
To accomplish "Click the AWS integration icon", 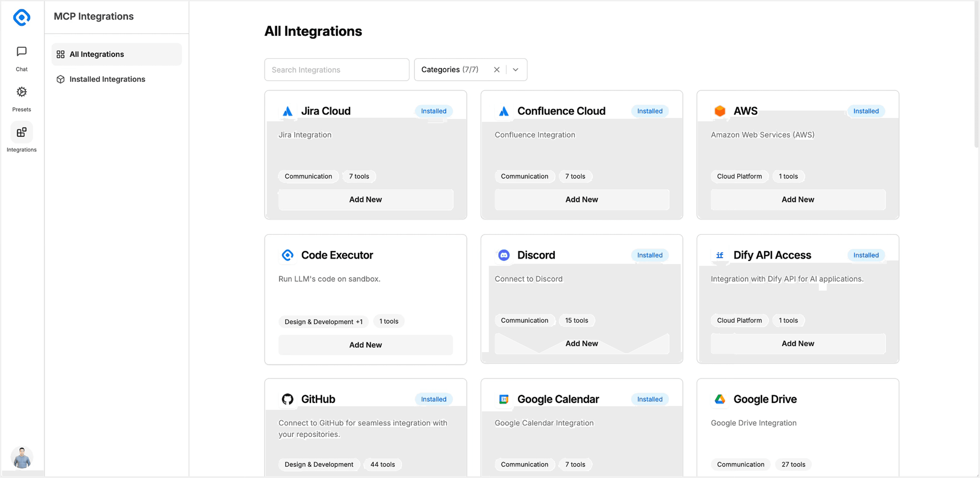I will point(720,111).
